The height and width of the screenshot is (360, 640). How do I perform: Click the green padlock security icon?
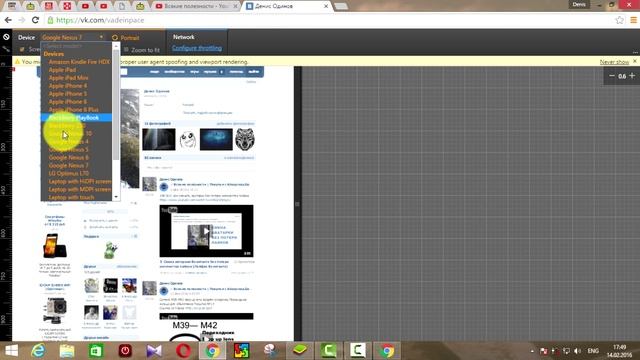tap(51, 20)
